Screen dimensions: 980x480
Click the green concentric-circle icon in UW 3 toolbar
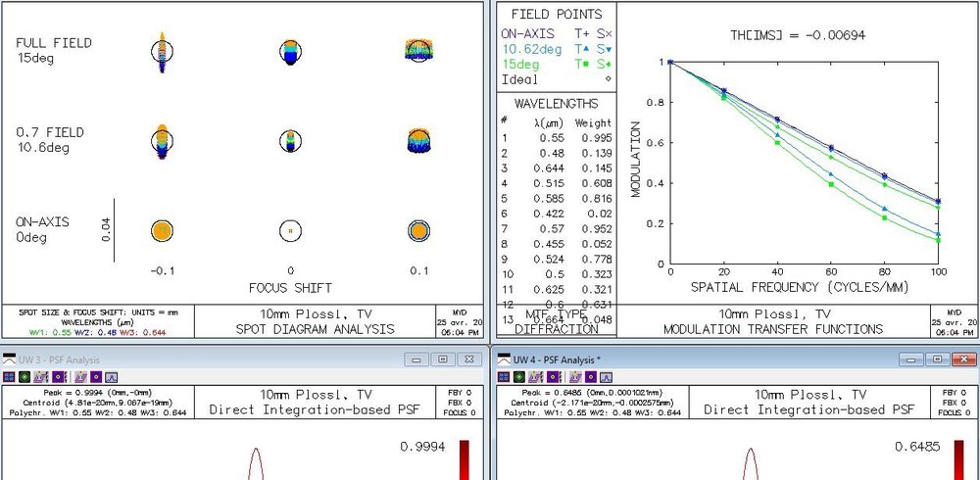point(24,377)
